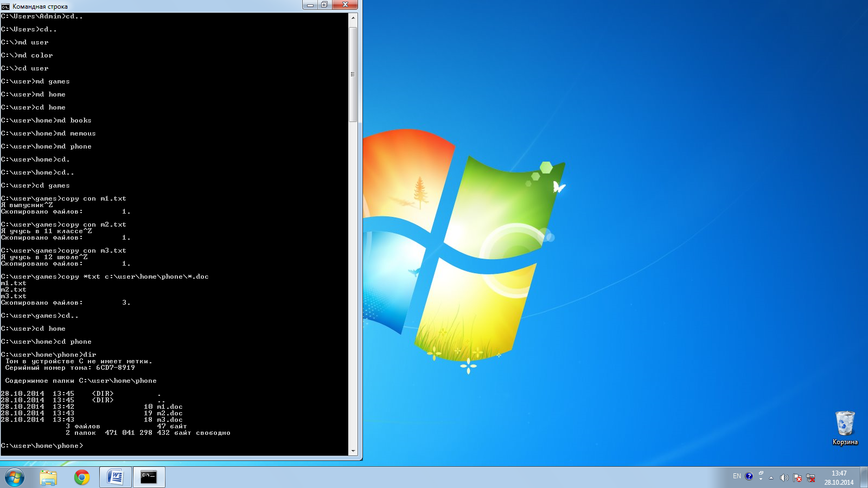The image size is (868, 488).
Task: Open the Recycle Bin (Корзина) desktop icon
Action: 845,428
